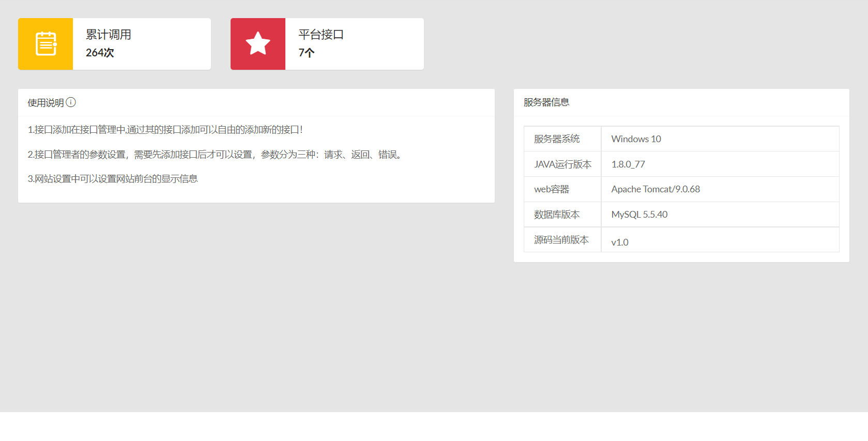Image resolution: width=868 pixels, height=441 pixels.
Task: Click the JAVA运行版本 label cell
Action: click(x=562, y=164)
